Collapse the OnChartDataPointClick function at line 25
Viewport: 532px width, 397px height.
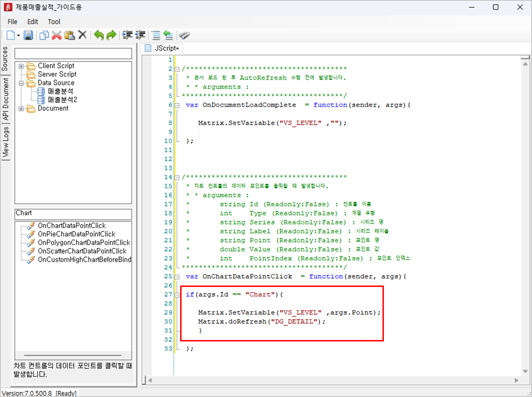point(177,277)
